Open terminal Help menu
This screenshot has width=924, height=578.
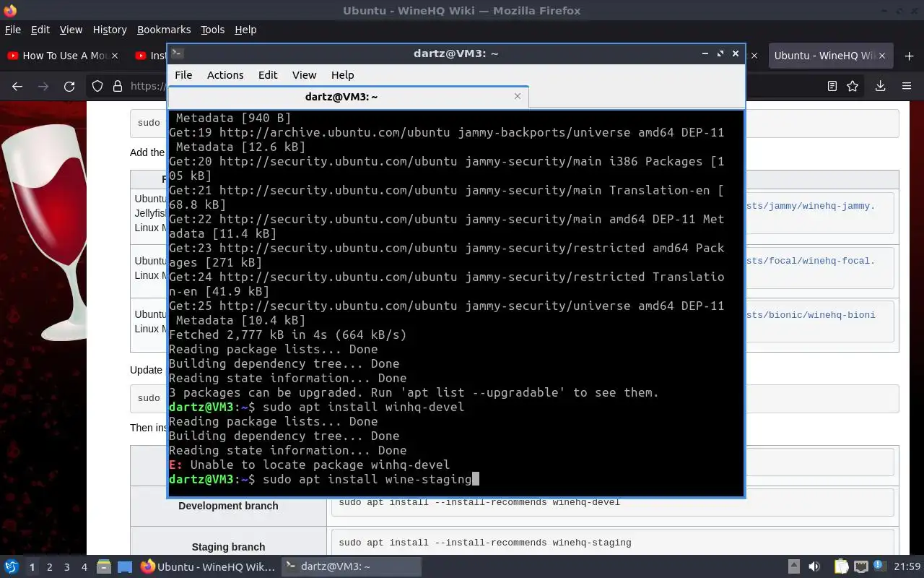pyautogui.click(x=342, y=75)
